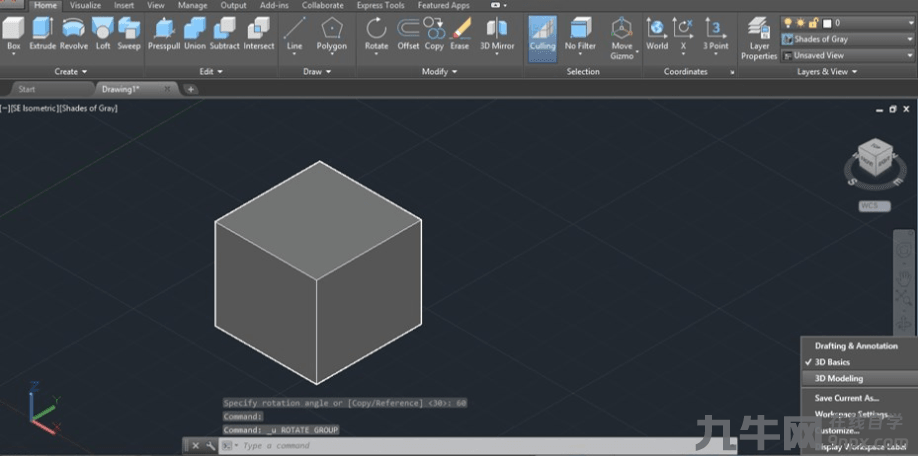The width and height of the screenshot is (918, 456).
Task: Toggle layer on/off lightbulb icon
Action: coord(790,23)
